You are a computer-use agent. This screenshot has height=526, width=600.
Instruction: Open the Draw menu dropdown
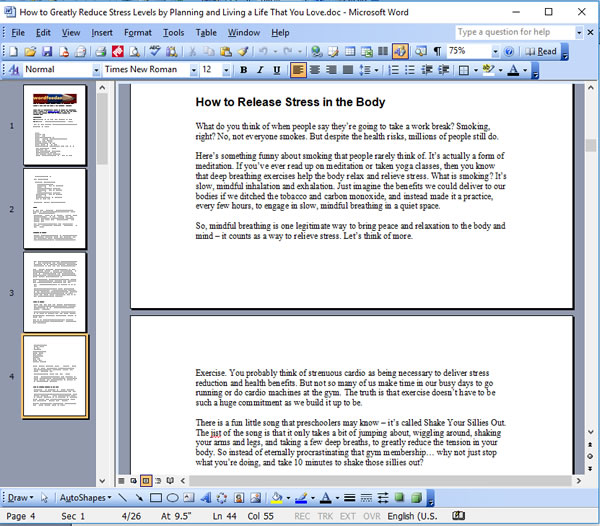(x=20, y=498)
